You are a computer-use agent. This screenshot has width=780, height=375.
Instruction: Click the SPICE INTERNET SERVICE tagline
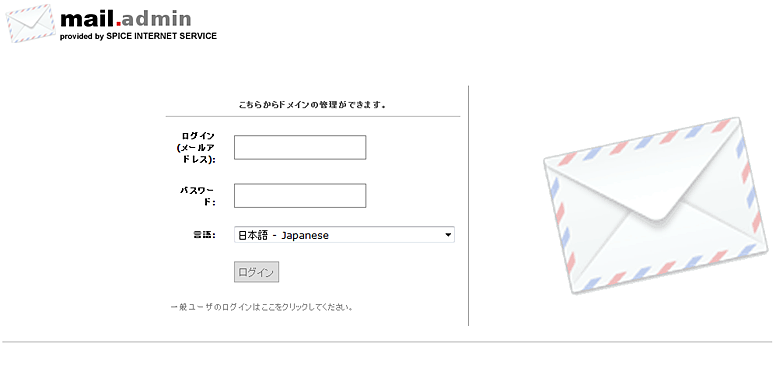[138, 36]
